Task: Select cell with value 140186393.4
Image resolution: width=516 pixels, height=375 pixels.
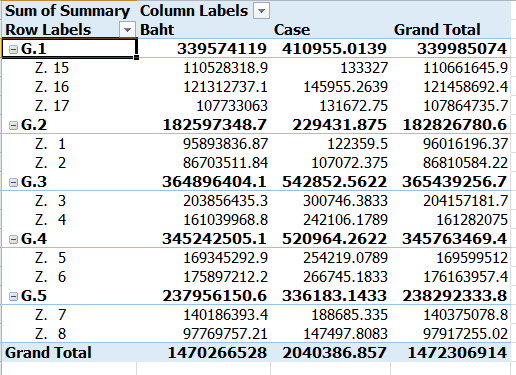Action: pyautogui.click(x=226, y=315)
